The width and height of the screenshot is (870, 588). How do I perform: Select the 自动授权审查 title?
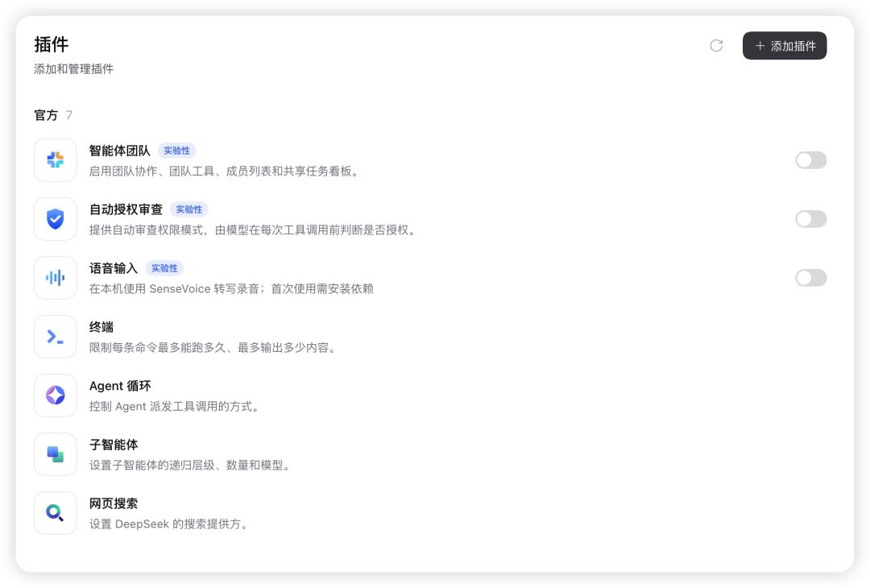[x=126, y=209]
